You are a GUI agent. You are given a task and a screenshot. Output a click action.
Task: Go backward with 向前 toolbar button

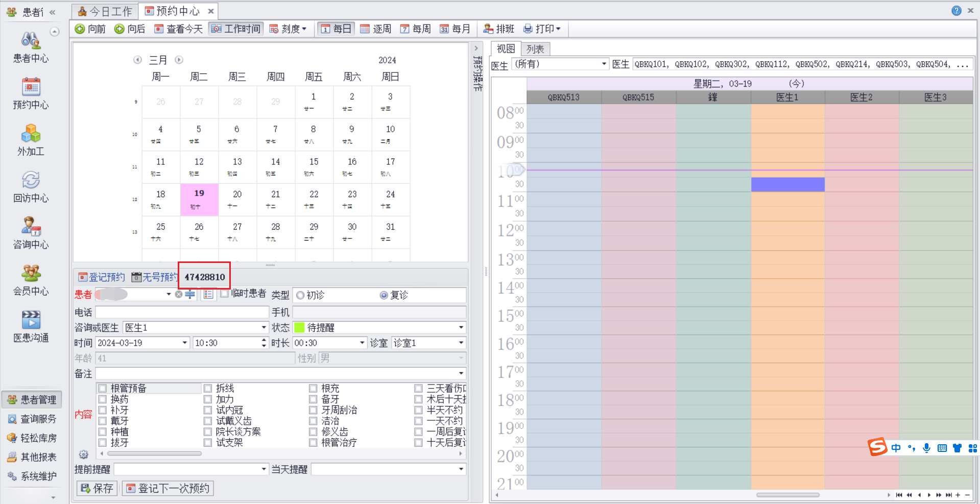90,29
